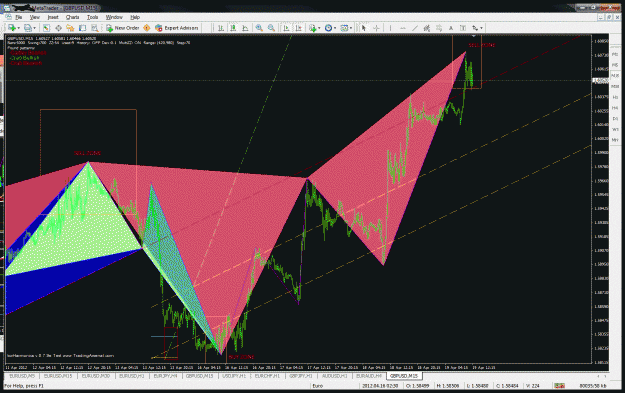Select the M15 timeframe button
This screenshot has width=625, height=393.
tap(615, 76)
